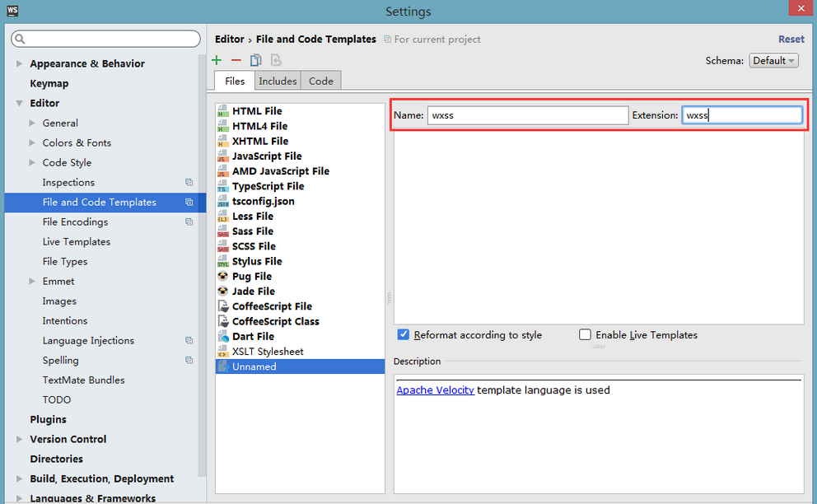The image size is (817, 504).
Task: Click the sidebar vertical scrollbar
Action: tap(202, 265)
